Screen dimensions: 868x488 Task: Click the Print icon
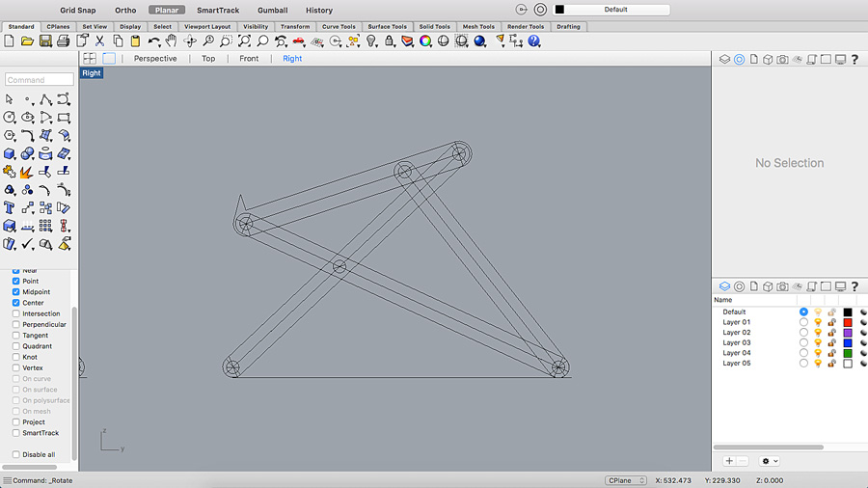63,41
